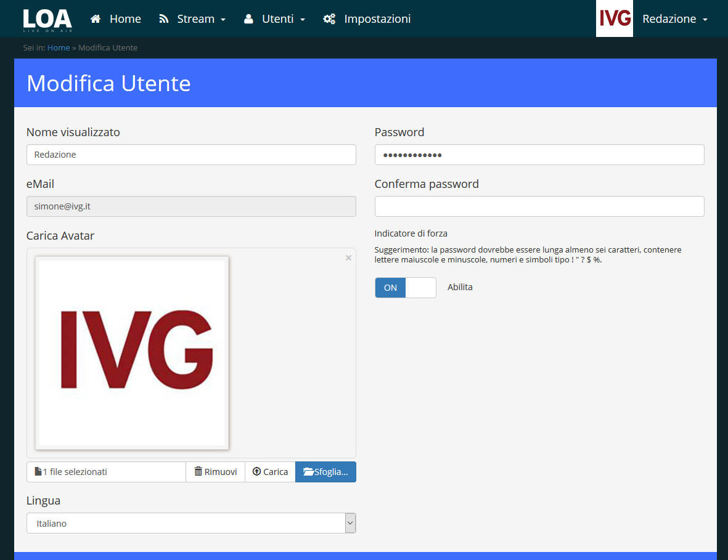728x560 pixels.
Task: Open the Impostazioni menu item
Action: coord(367,19)
